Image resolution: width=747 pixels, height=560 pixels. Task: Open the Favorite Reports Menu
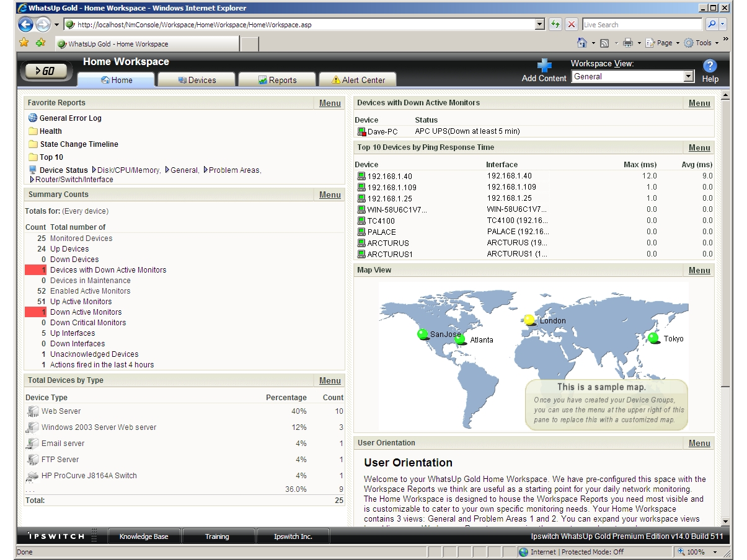[x=330, y=103]
